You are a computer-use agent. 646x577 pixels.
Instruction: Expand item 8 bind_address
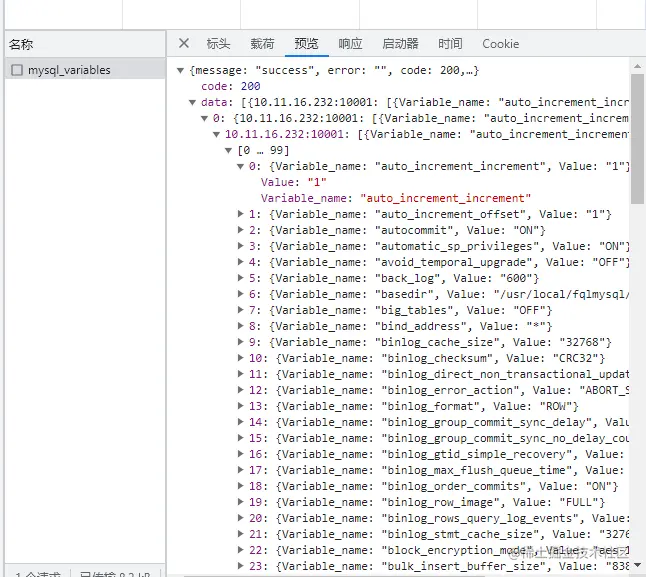click(240, 326)
